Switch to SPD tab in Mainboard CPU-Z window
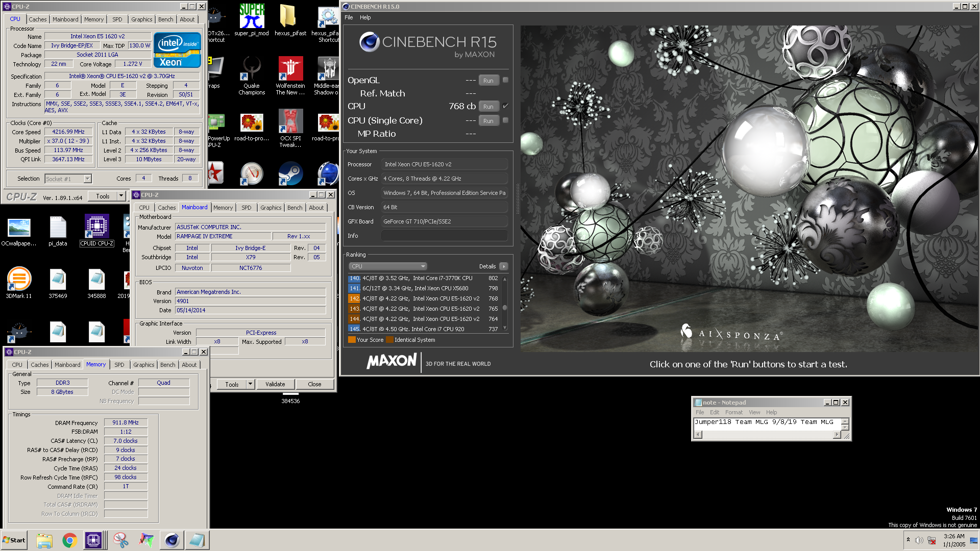The height and width of the screenshot is (551, 980). point(246,208)
